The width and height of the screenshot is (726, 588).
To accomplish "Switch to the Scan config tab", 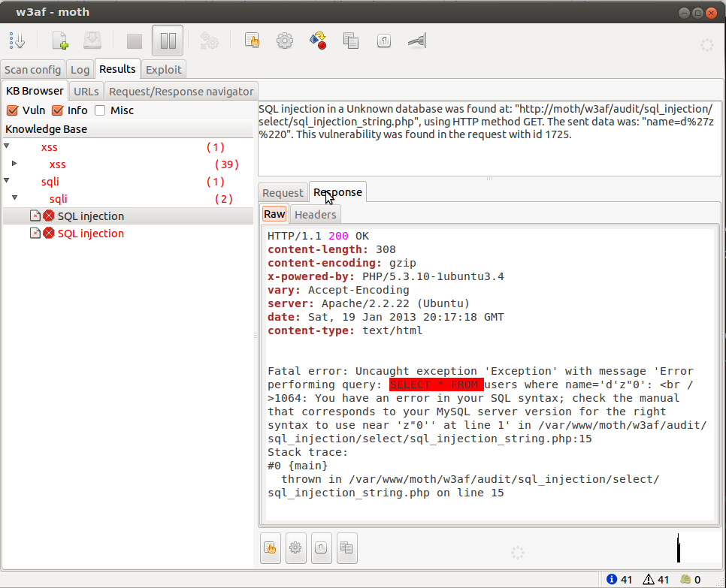I will click(x=32, y=70).
